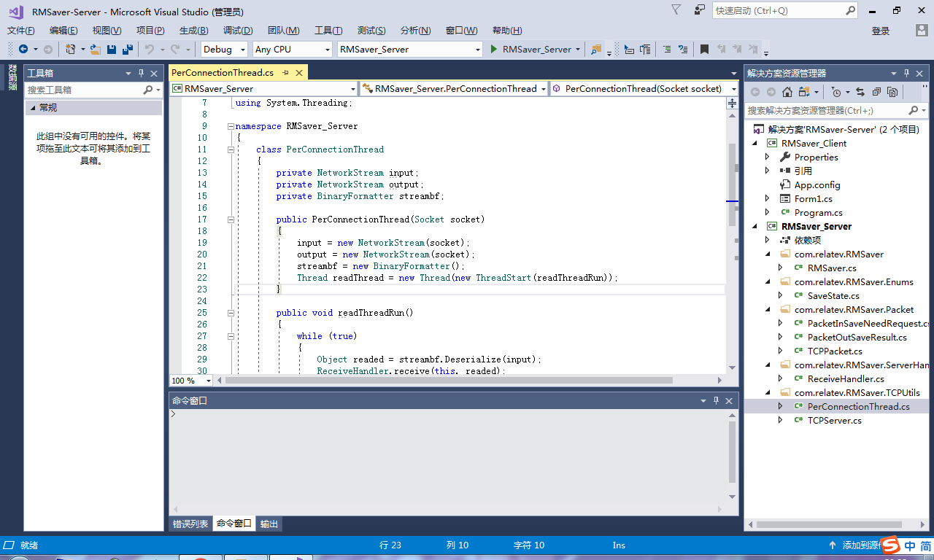
Task: Click the Show All Files icon
Action: [x=892, y=92]
